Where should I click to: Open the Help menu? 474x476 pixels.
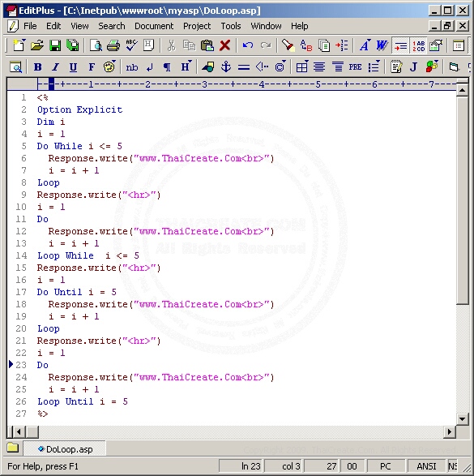pos(299,26)
